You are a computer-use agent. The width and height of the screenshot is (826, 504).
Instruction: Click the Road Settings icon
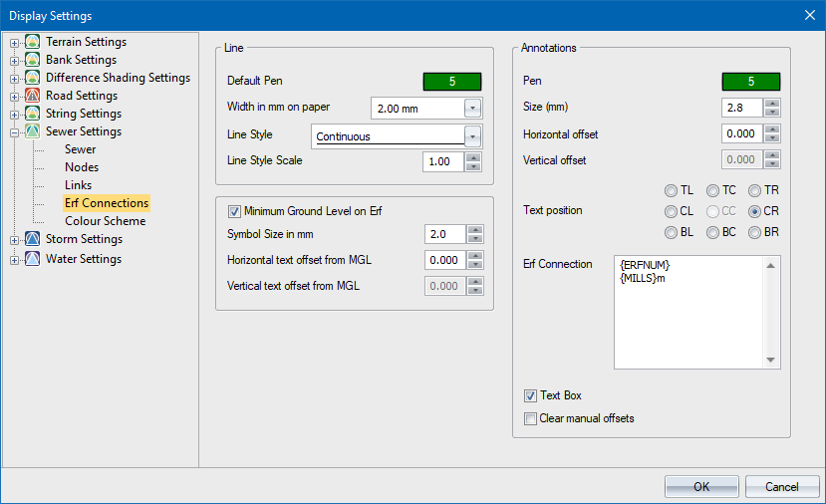[x=33, y=97]
